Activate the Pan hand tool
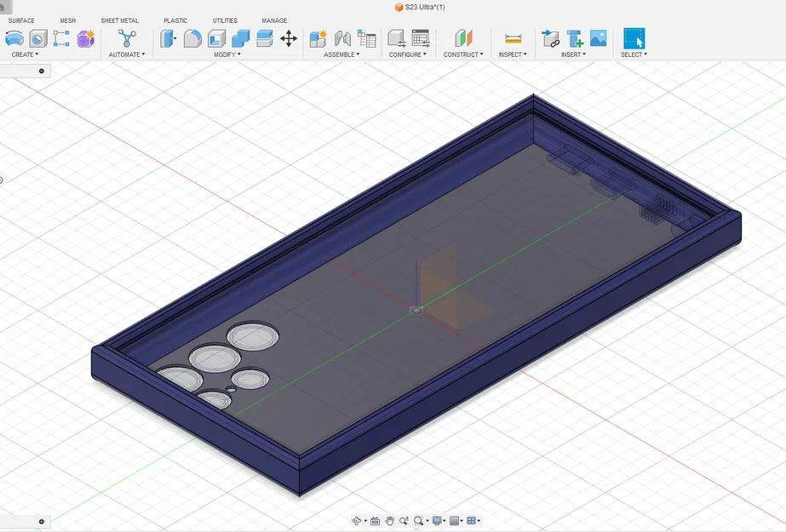This screenshot has width=786, height=532. (389, 521)
